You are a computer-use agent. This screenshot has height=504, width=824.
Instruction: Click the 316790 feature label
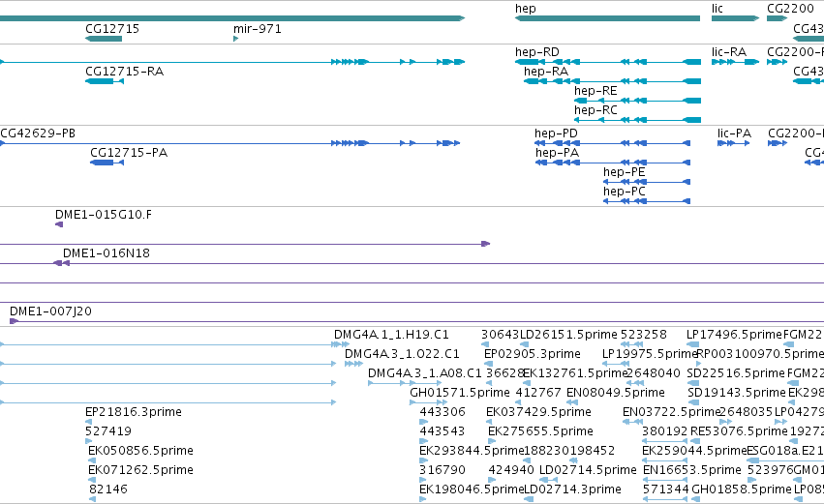click(x=442, y=470)
